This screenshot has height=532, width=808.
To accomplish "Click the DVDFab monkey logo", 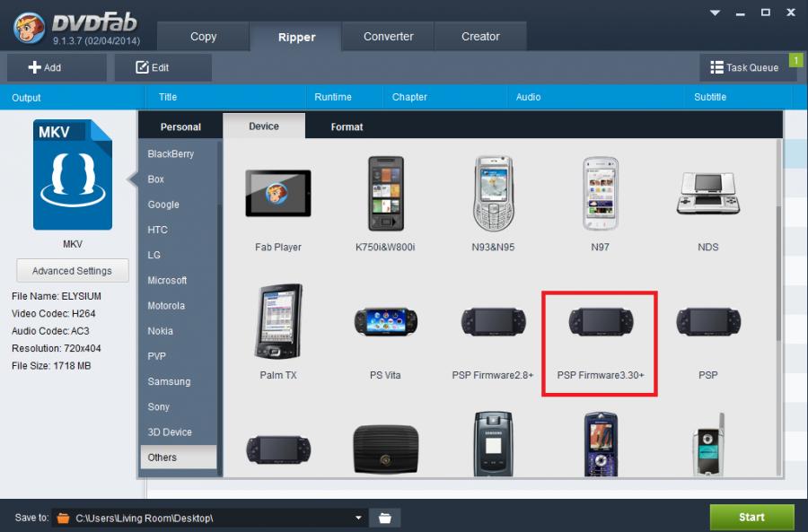I will pos(29,27).
